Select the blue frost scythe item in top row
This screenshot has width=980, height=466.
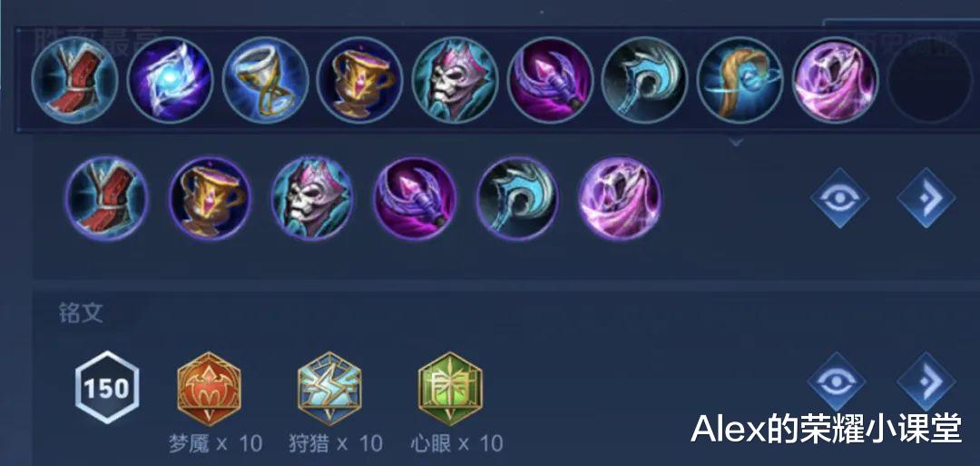coord(645,79)
